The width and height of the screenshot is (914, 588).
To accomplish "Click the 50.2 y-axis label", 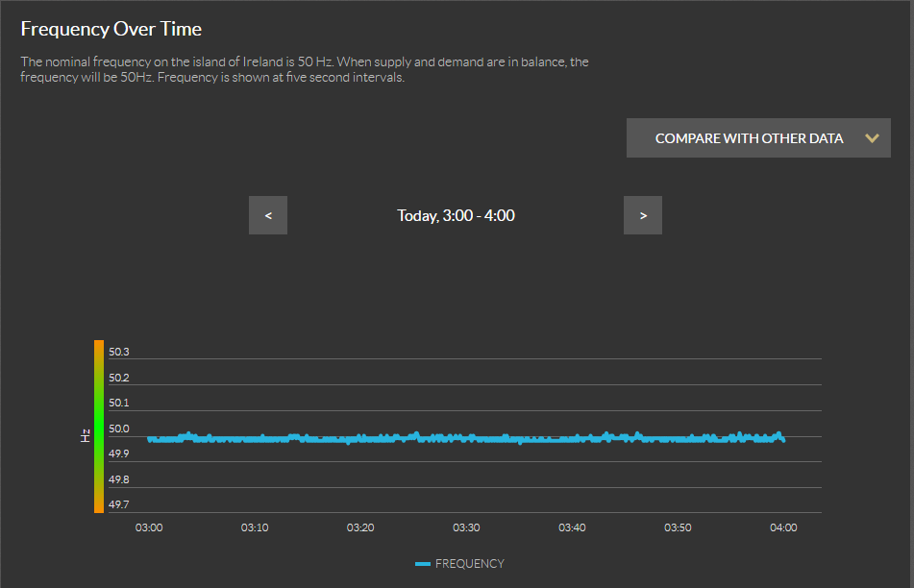I will [119, 378].
